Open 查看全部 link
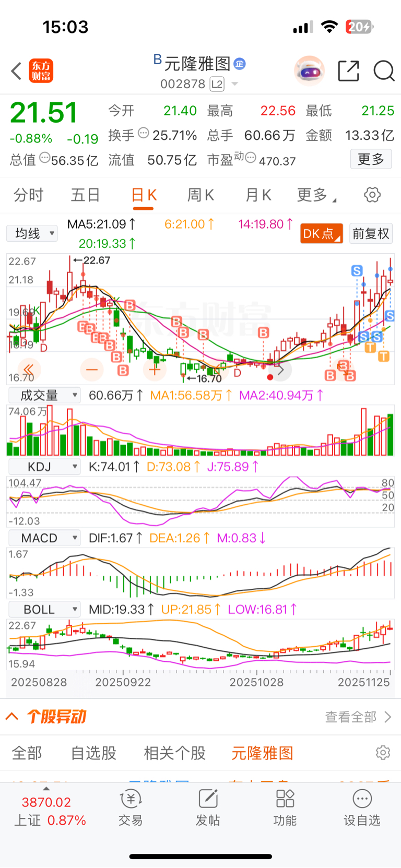The height and width of the screenshot is (868, 401). pos(358,717)
